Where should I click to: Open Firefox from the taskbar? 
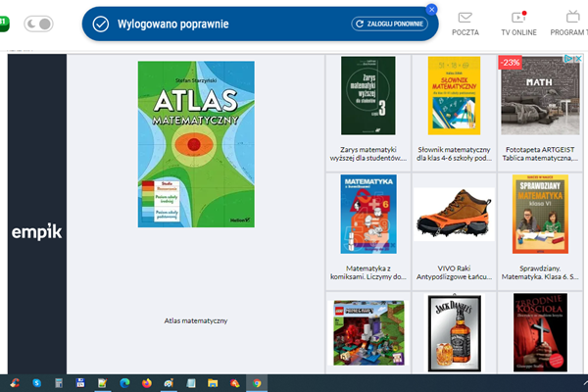147,382
